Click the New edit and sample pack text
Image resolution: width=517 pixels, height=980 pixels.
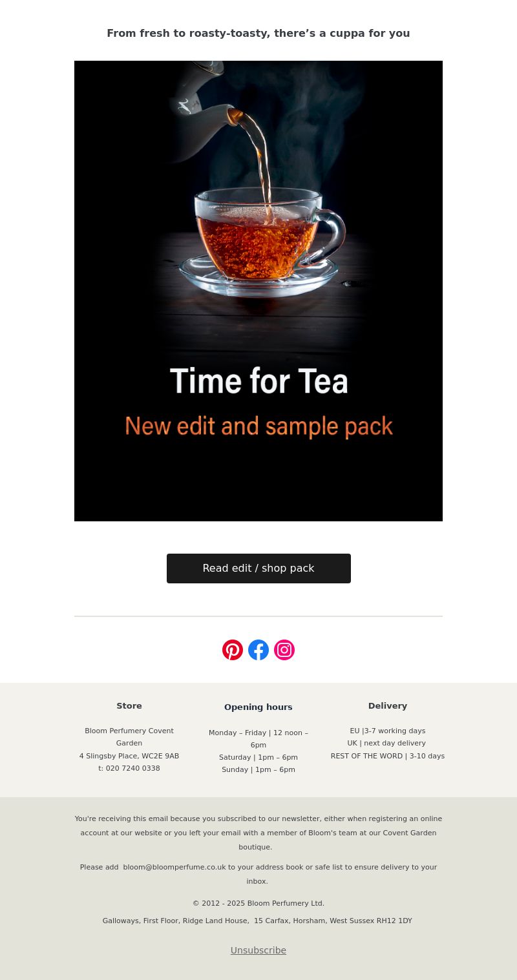pos(258,426)
